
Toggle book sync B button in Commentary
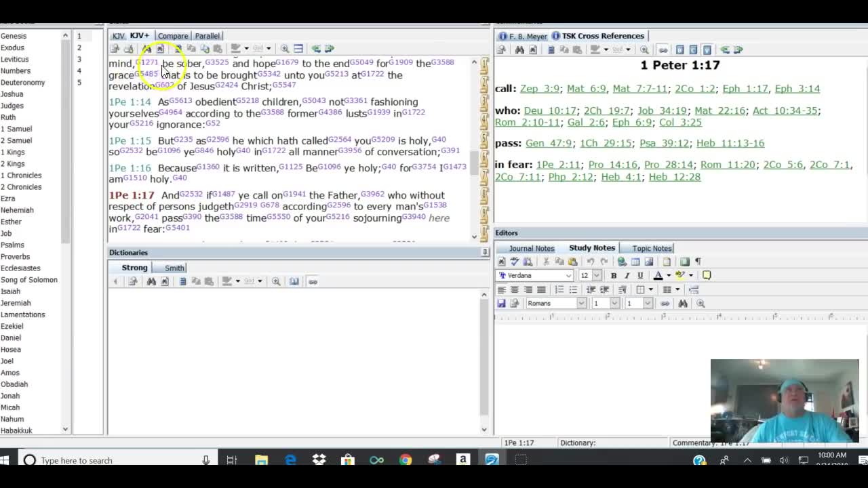(x=680, y=49)
